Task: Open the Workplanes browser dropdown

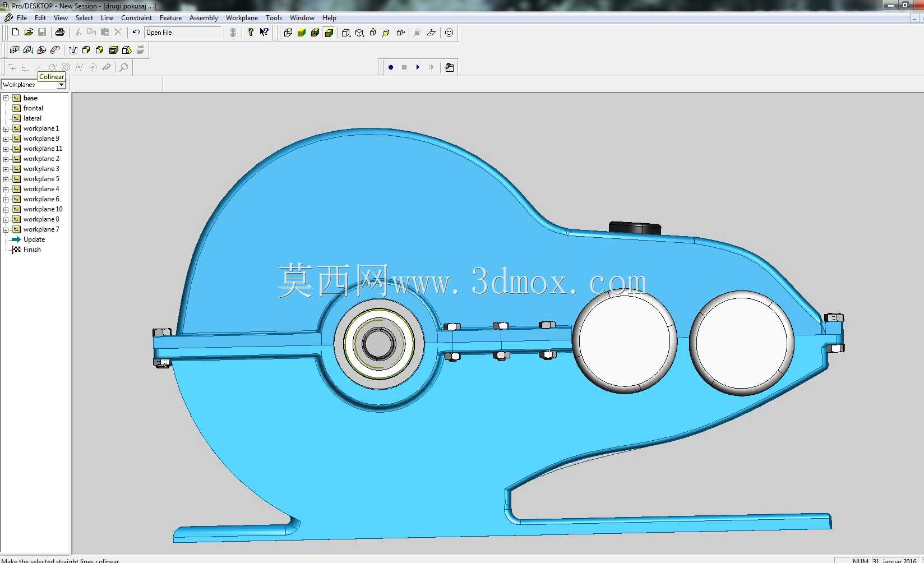Action: 61,85
